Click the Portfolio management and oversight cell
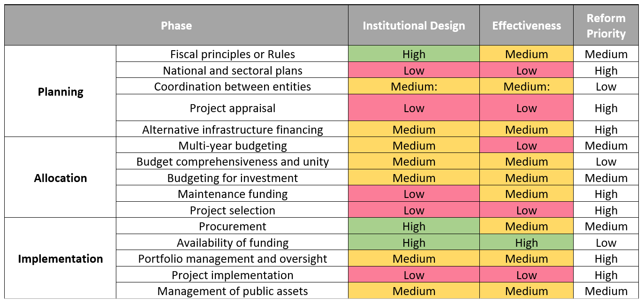The height and width of the screenshot is (304, 644). click(x=233, y=258)
